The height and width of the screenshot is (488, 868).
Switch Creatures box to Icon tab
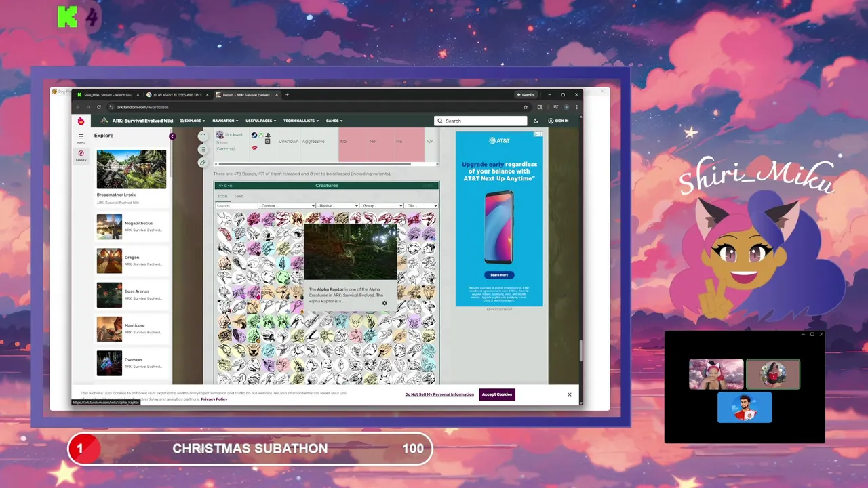[x=222, y=196]
